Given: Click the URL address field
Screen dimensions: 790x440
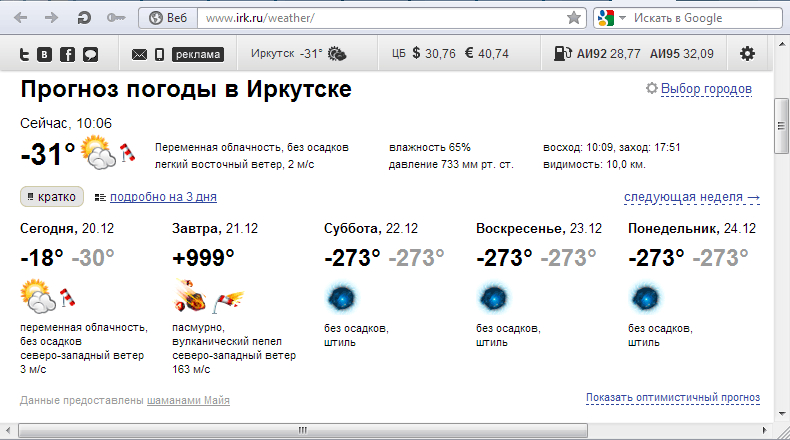Looking at the screenshot, I should [x=380, y=18].
